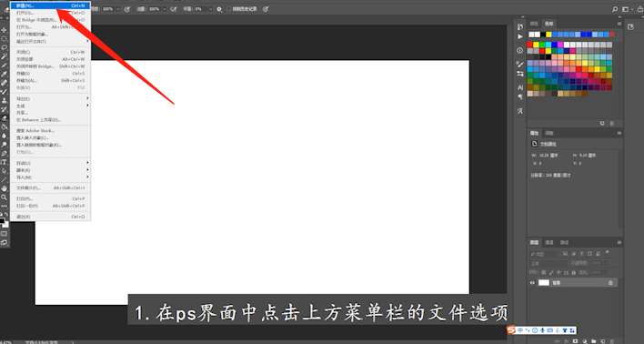Switch to the Paths tab
The height and width of the screenshot is (344, 644).
564,242
